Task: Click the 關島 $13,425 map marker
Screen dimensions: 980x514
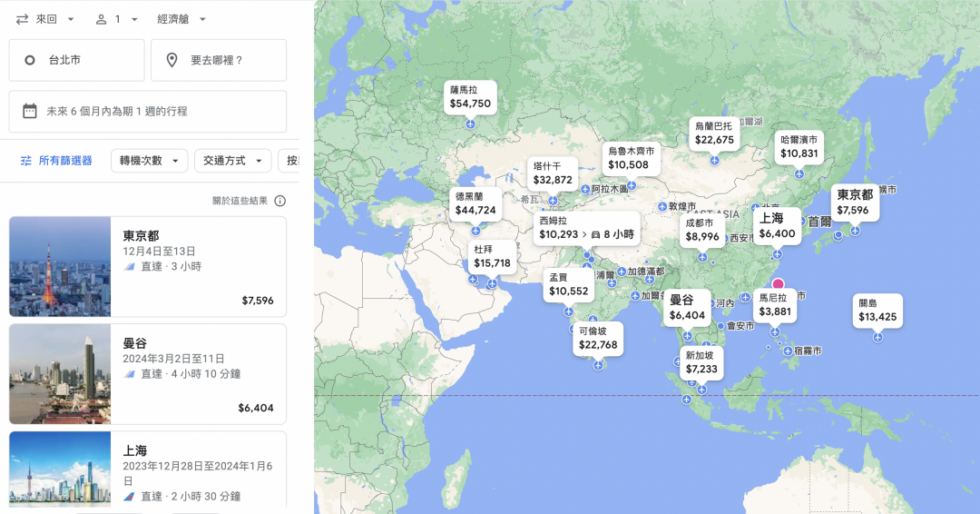Action: tap(877, 311)
